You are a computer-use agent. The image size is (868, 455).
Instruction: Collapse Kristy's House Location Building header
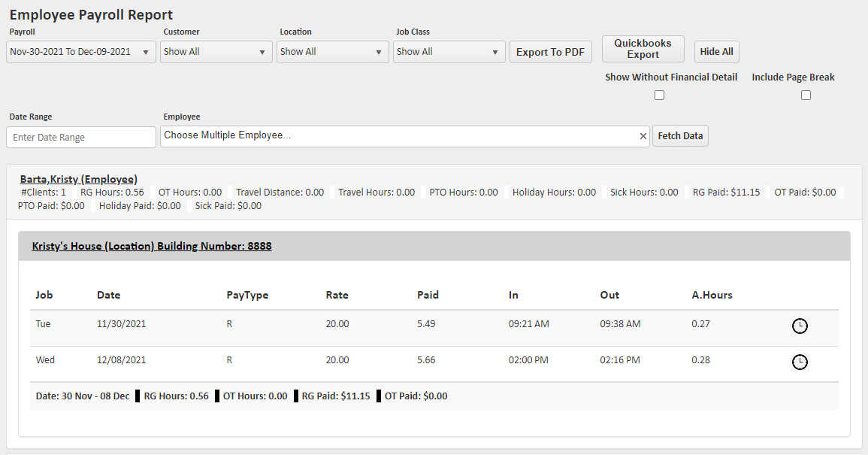(x=152, y=246)
